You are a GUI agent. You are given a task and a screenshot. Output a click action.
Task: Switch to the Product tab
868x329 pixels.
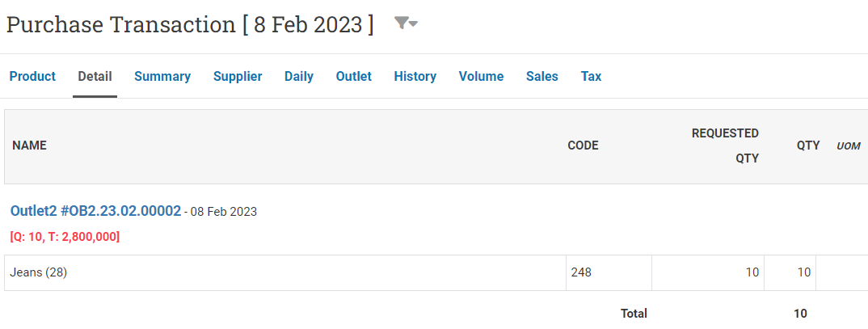(32, 77)
